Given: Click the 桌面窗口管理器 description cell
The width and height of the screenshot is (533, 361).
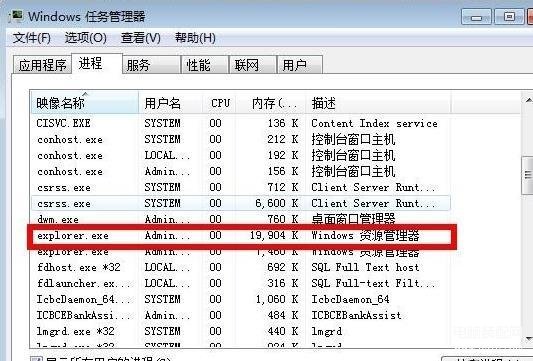Looking at the screenshot, I should (353, 219).
